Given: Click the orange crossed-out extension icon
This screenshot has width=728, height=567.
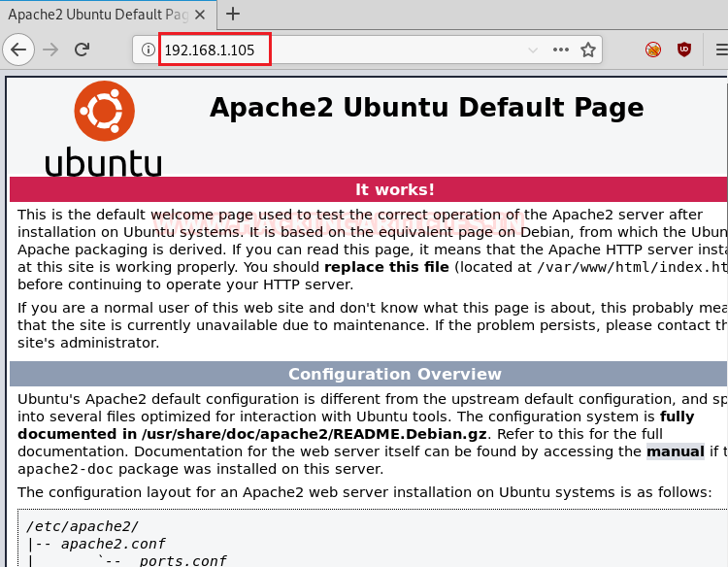Looking at the screenshot, I should click(653, 50).
